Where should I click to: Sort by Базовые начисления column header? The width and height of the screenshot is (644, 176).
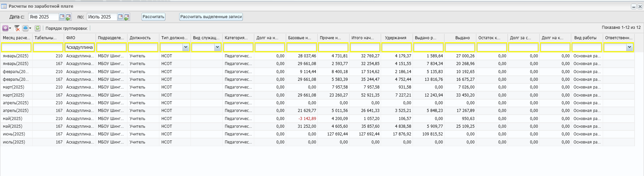[x=302, y=38]
